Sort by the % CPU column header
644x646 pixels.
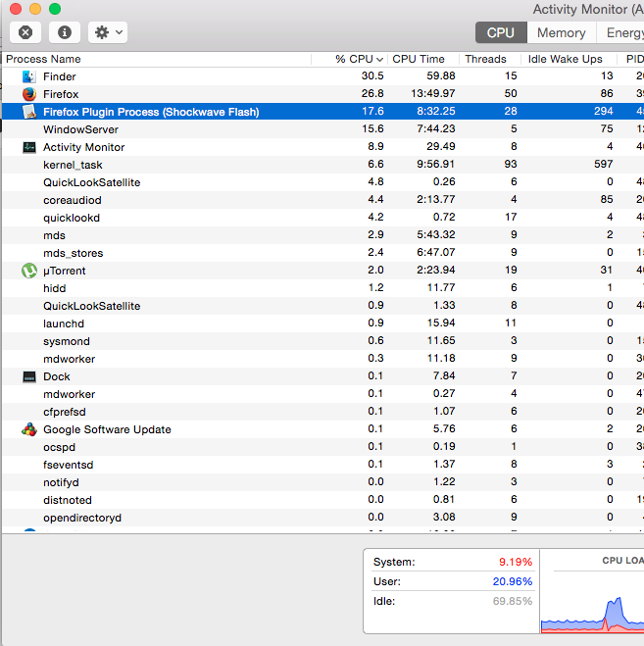tap(350, 60)
